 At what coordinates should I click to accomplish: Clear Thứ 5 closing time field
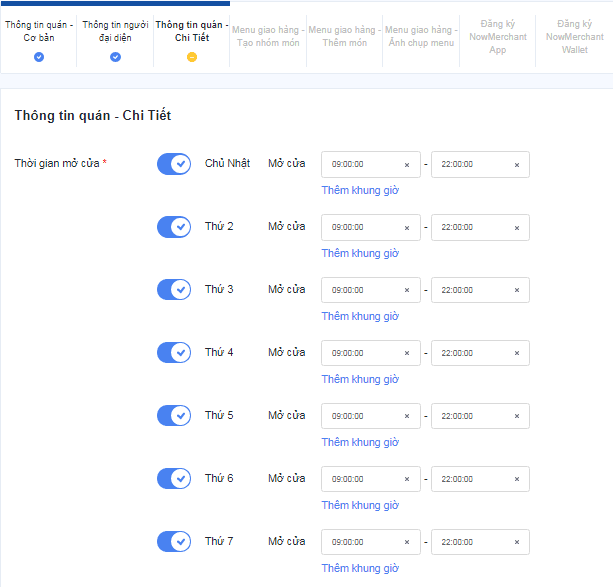[516, 416]
